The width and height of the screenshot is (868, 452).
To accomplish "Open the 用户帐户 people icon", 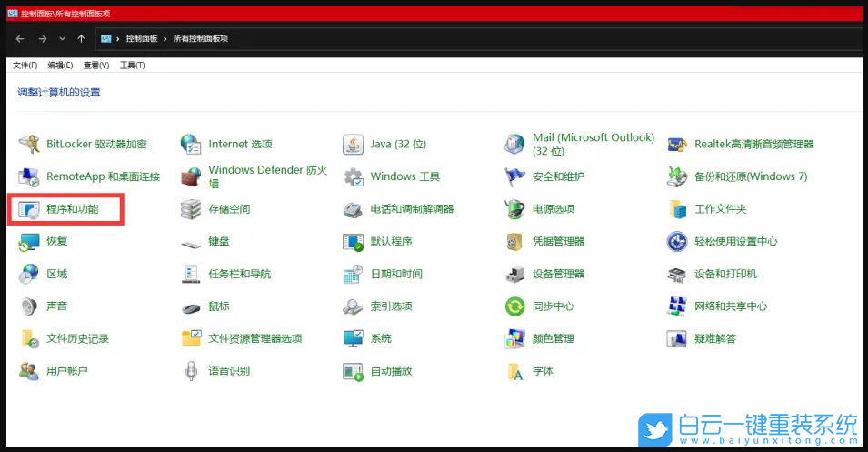I will point(29,371).
